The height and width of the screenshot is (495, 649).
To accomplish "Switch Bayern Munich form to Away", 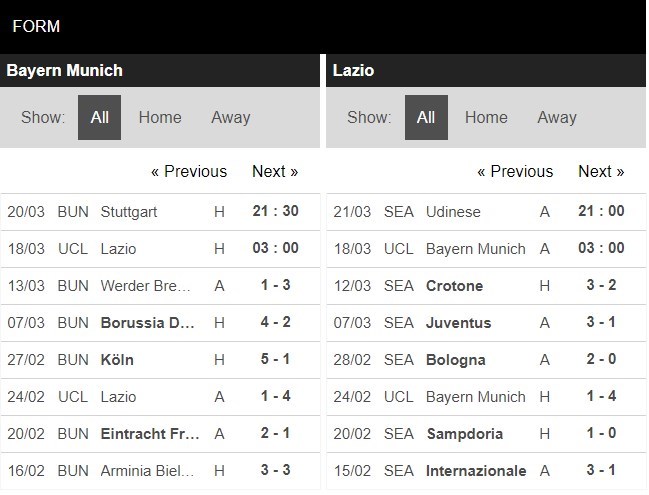I will pos(230,117).
